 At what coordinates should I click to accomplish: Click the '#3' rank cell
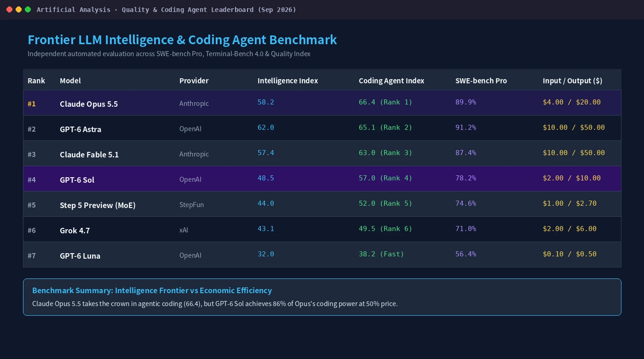(x=32, y=154)
